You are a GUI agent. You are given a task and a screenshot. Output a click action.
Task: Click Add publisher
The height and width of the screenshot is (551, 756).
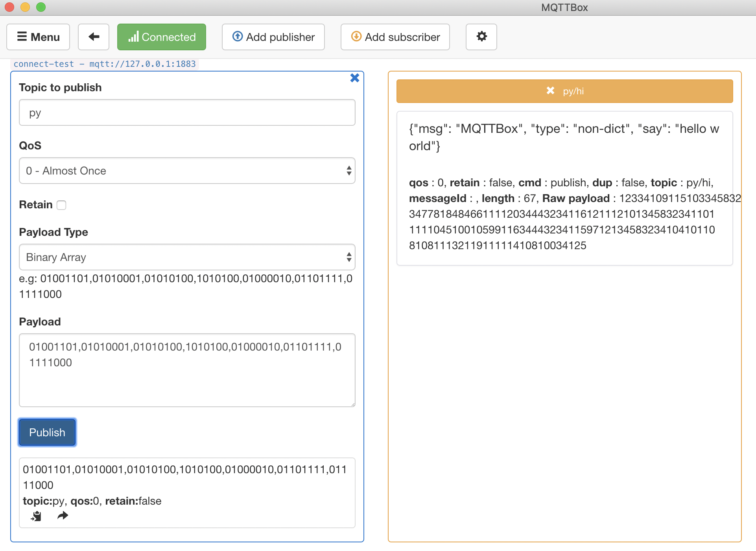point(273,37)
